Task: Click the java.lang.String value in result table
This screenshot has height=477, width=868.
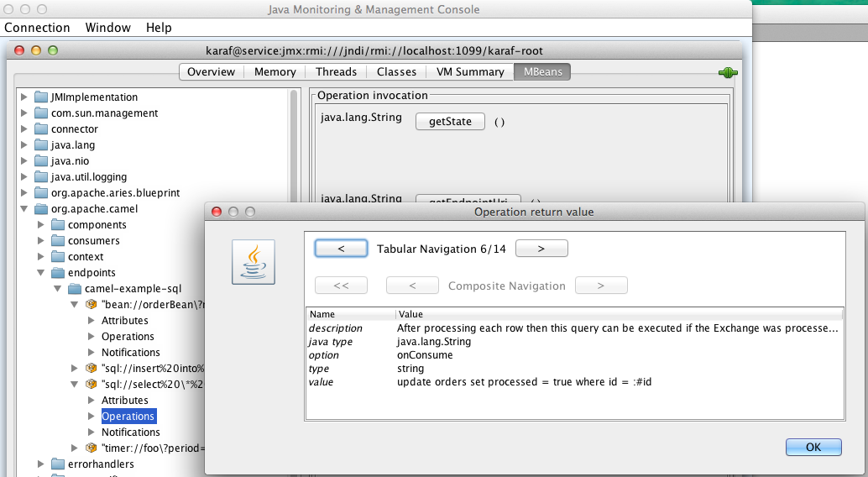Action: tap(434, 342)
